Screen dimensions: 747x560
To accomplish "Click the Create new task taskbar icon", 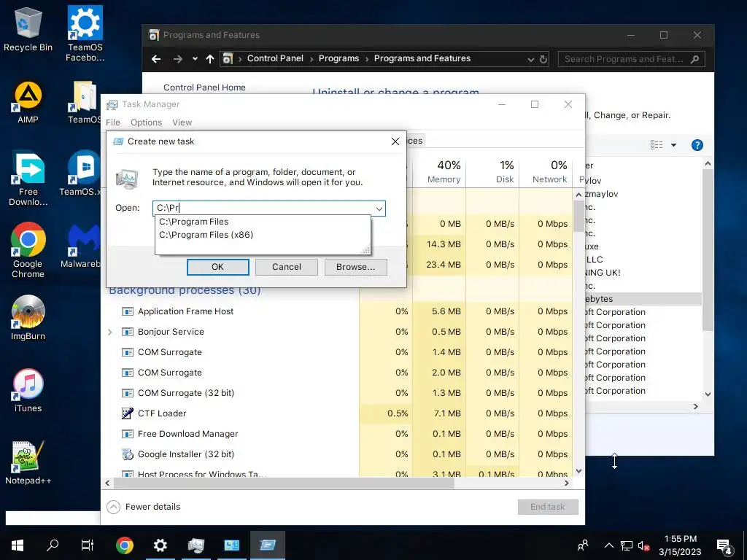I will click(x=268, y=545).
